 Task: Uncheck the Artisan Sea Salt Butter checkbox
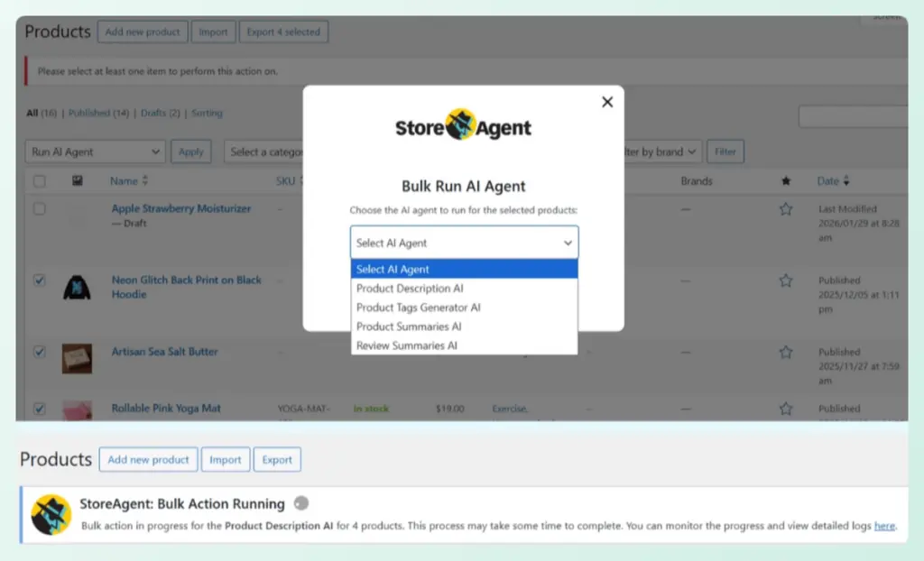38,352
